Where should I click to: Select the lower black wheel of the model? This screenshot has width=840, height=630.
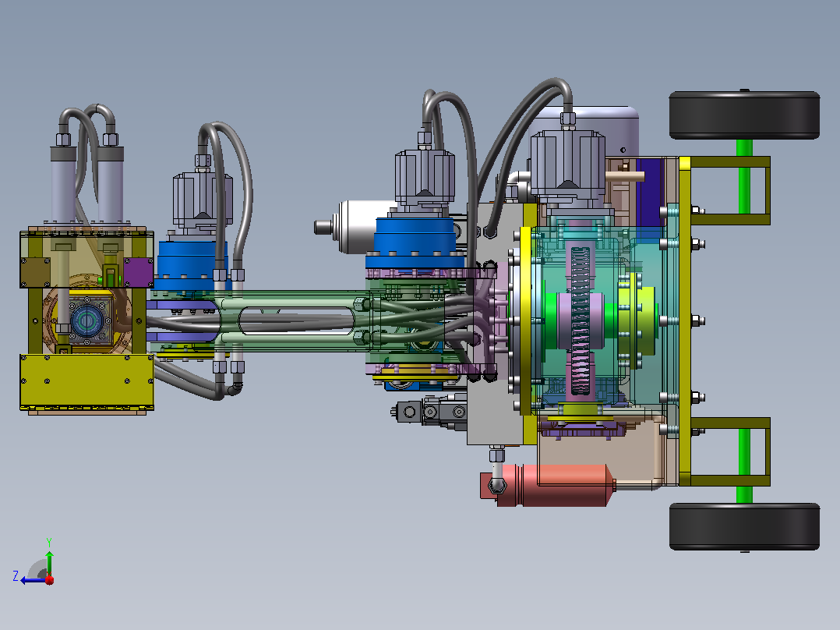coord(744,526)
